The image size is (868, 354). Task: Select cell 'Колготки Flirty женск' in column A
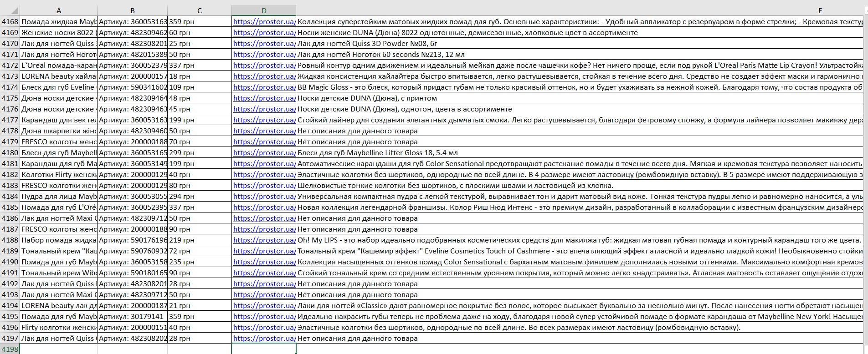coord(59,174)
